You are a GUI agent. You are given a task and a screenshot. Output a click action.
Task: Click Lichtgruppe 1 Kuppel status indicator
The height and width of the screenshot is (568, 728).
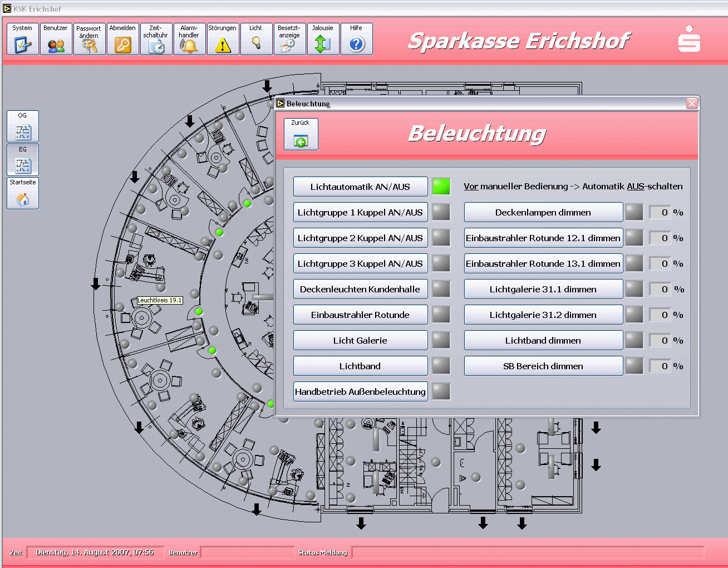tap(441, 212)
